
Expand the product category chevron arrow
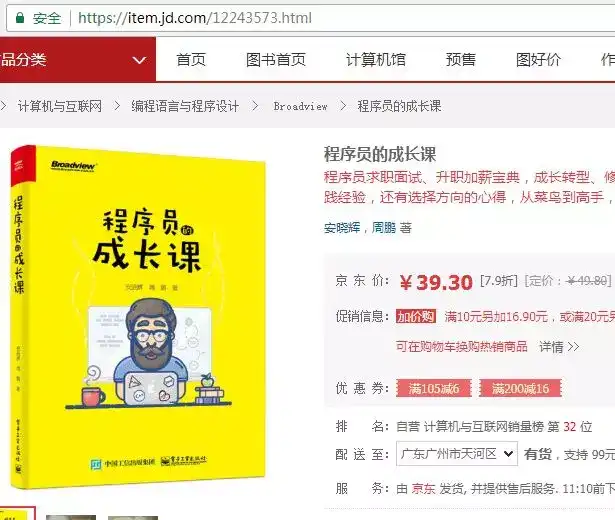click(139, 60)
